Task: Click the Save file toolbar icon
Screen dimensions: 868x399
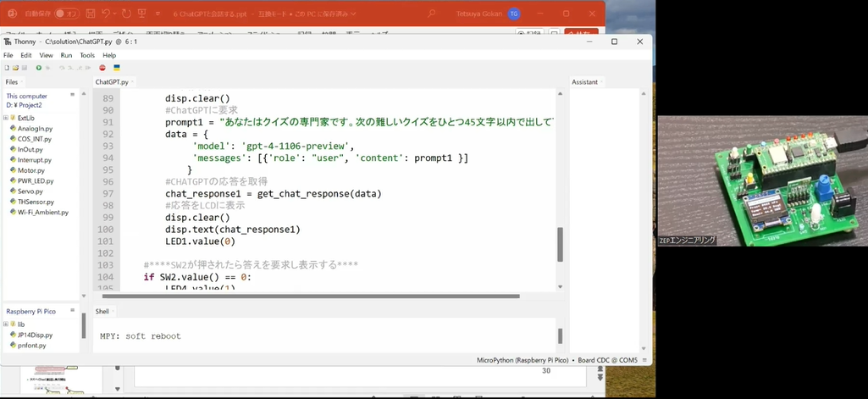Action: click(24, 68)
